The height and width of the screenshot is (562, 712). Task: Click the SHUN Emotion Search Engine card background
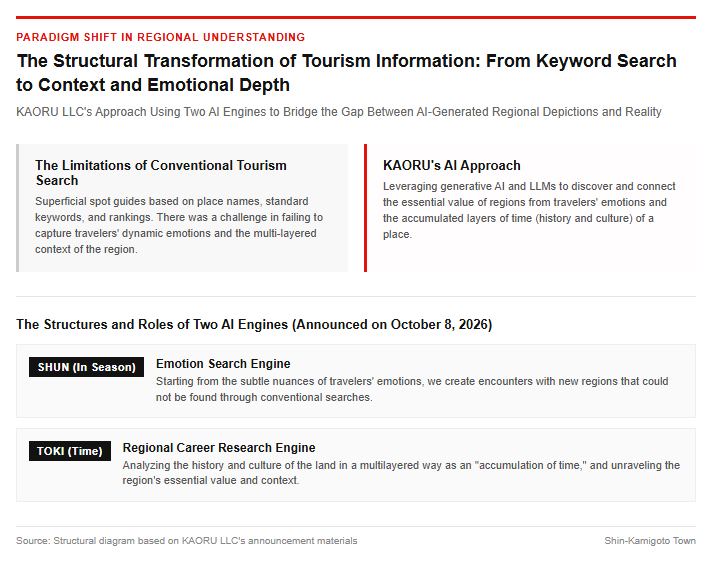(x=356, y=381)
